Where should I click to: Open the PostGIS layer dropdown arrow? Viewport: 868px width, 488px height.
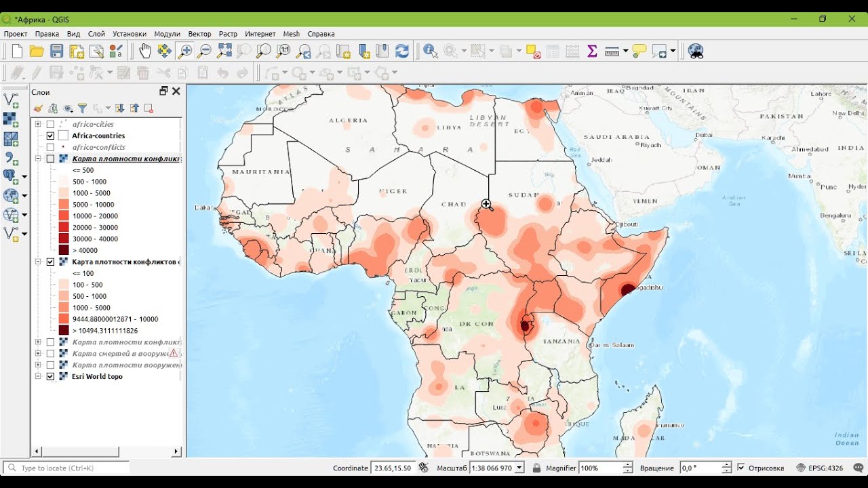pyautogui.click(x=24, y=177)
